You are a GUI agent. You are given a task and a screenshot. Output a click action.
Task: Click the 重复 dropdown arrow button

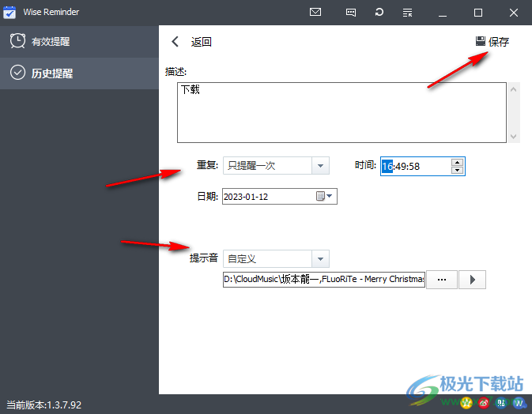click(x=320, y=165)
